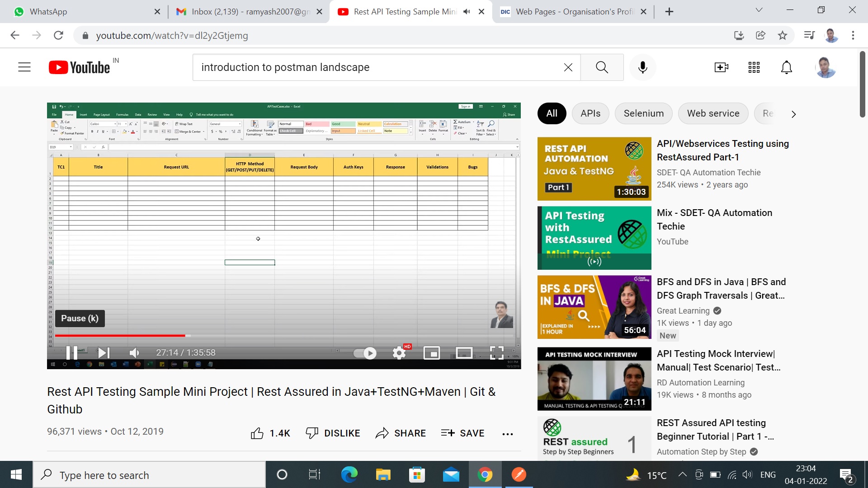Viewport: 868px width, 488px height.
Task: Open the Chrome three-dot menu
Action: pyautogui.click(x=853, y=35)
